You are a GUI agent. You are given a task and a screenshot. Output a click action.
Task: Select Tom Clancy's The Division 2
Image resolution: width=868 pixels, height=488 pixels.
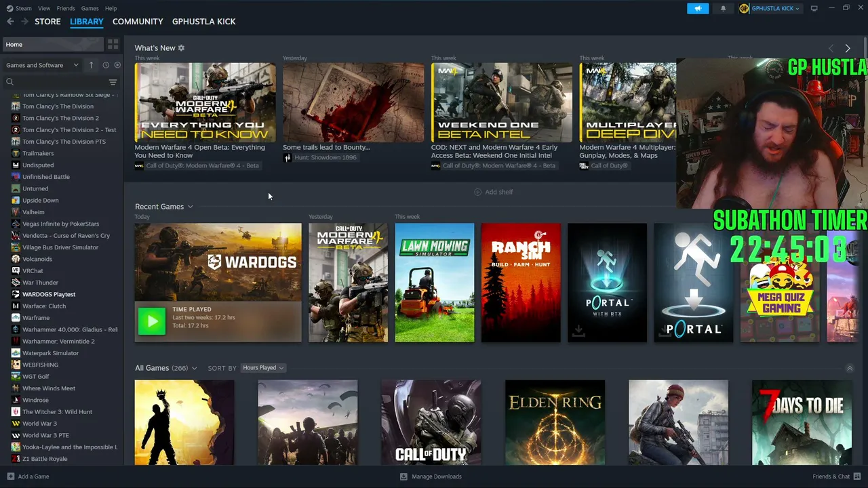click(x=62, y=118)
